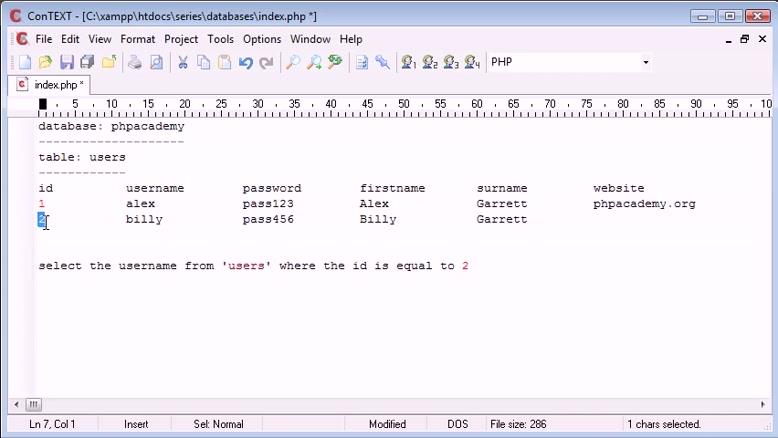Open the Help menu
Screen dimensions: 778x438
(351, 39)
